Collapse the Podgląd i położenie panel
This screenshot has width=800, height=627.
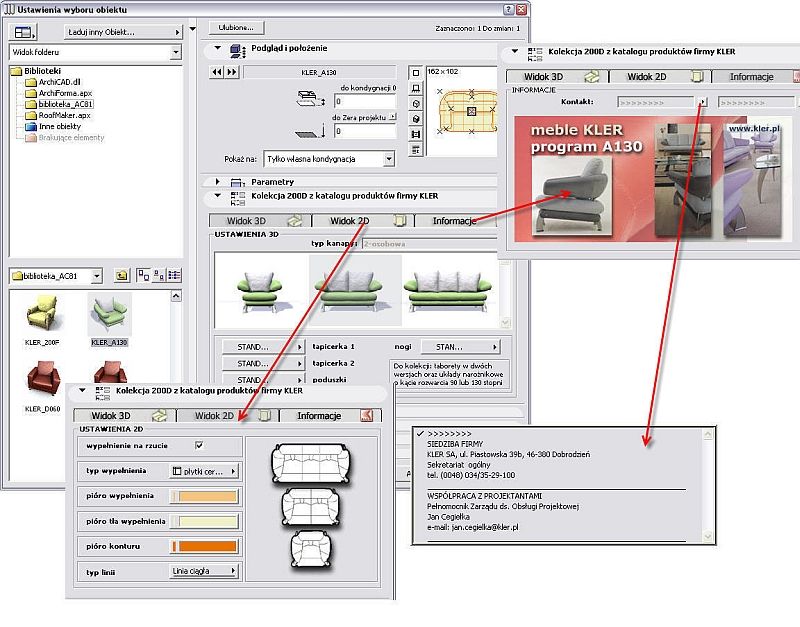pyautogui.click(x=217, y=48)
